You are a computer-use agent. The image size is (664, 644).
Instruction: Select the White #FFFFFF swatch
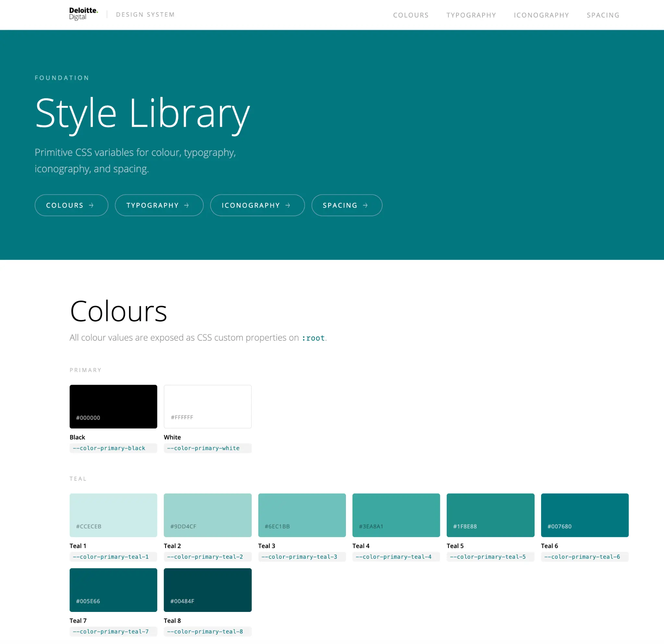click(x=208, y=406)
